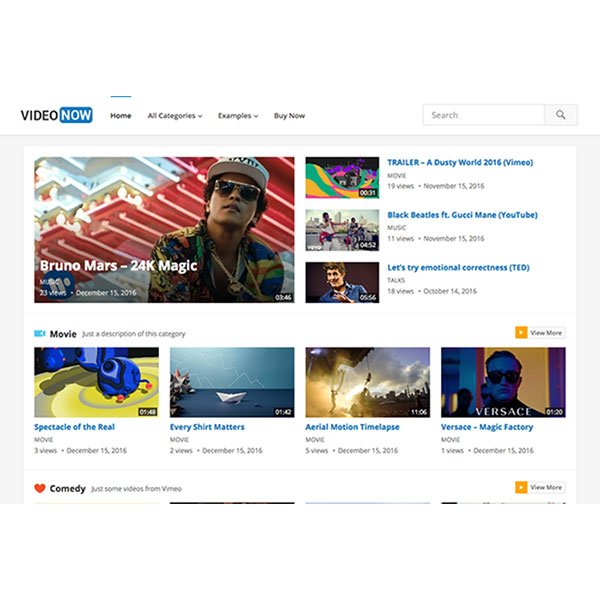Click the Movie category camera icon

[40, 333]
